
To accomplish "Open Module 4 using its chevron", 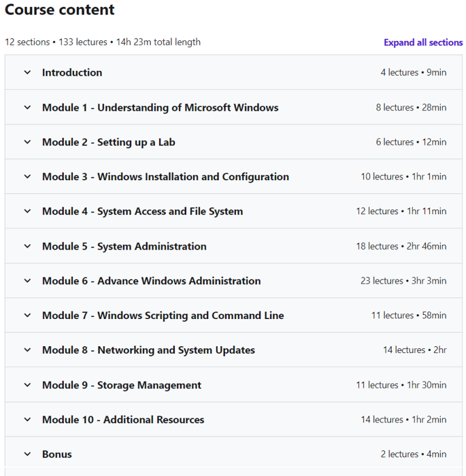I will coord(27,211).
